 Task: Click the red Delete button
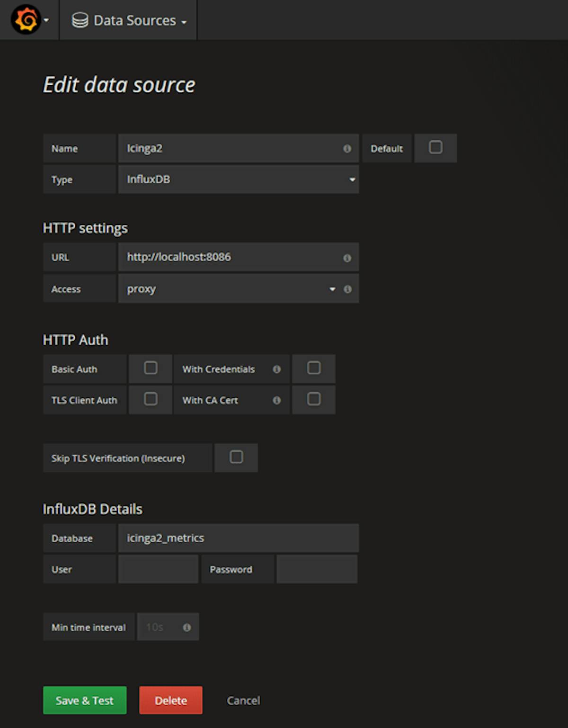click(171, 701)
